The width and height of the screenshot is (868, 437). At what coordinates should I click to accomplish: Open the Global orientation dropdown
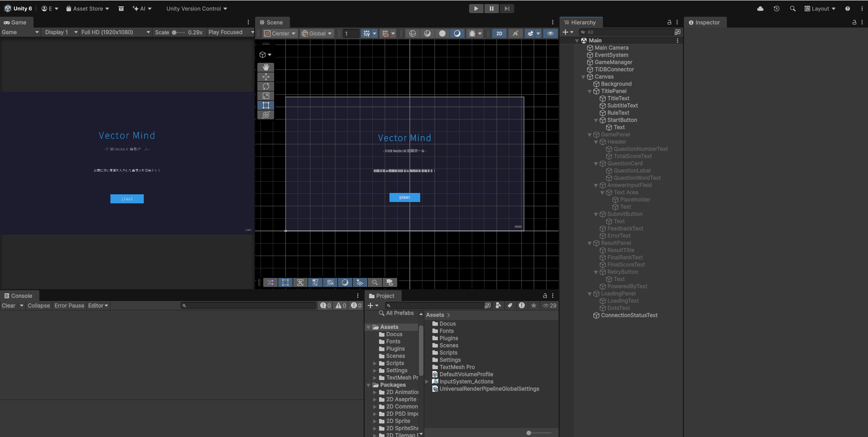click(317, 33)
